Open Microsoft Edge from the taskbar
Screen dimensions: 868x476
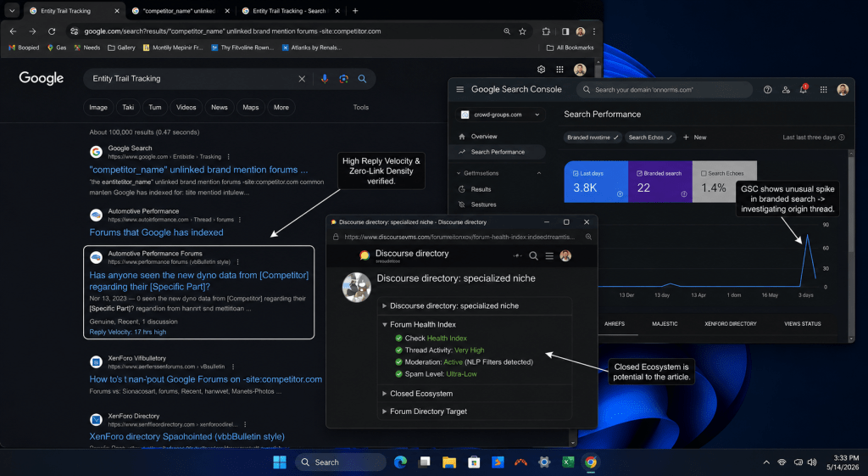400,462
